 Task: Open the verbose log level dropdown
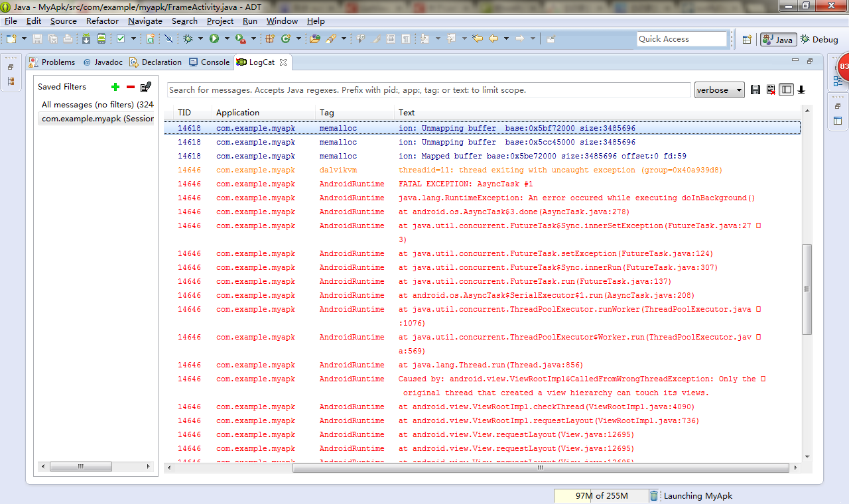pyautogui.click(x=719, y=90)
